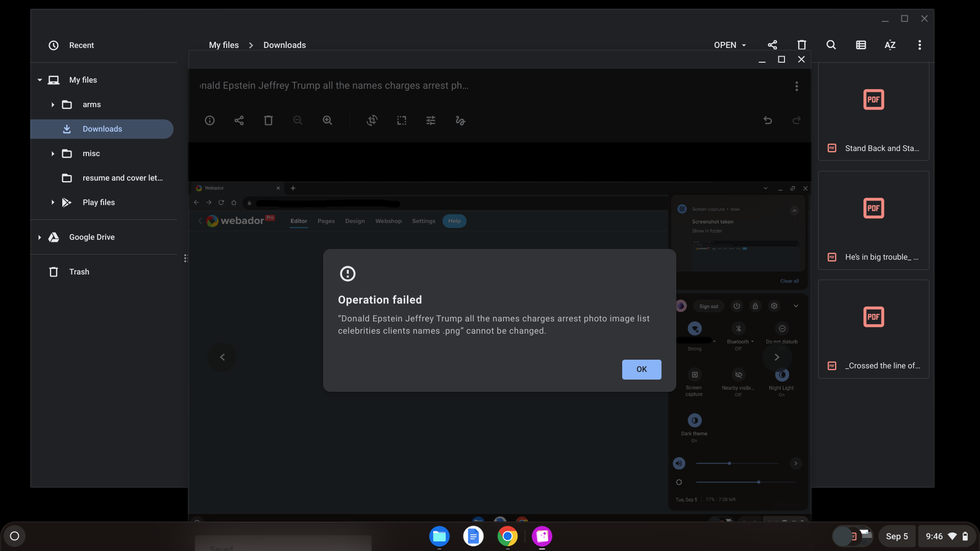Open Gallery app from the shelf

[x=542, y=536]
